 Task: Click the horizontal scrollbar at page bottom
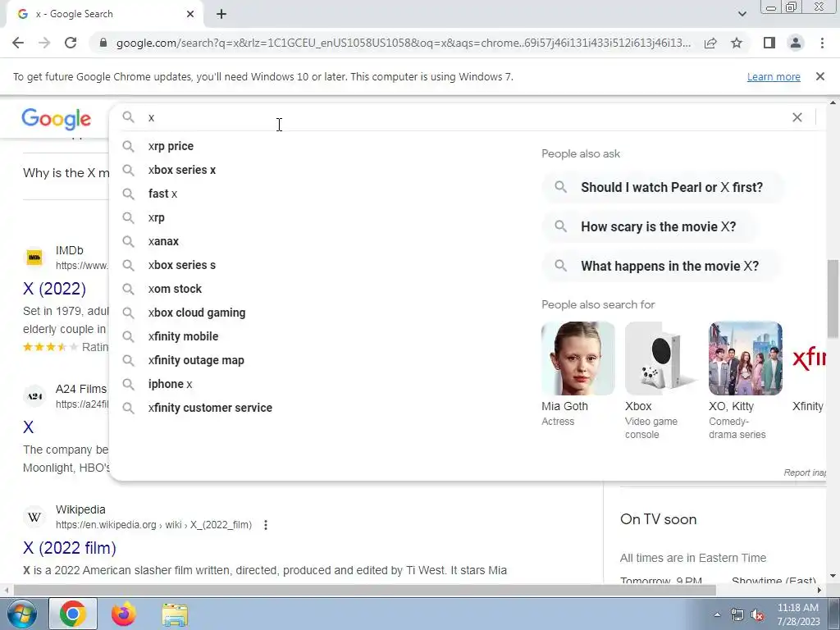(x=364, y=590)
